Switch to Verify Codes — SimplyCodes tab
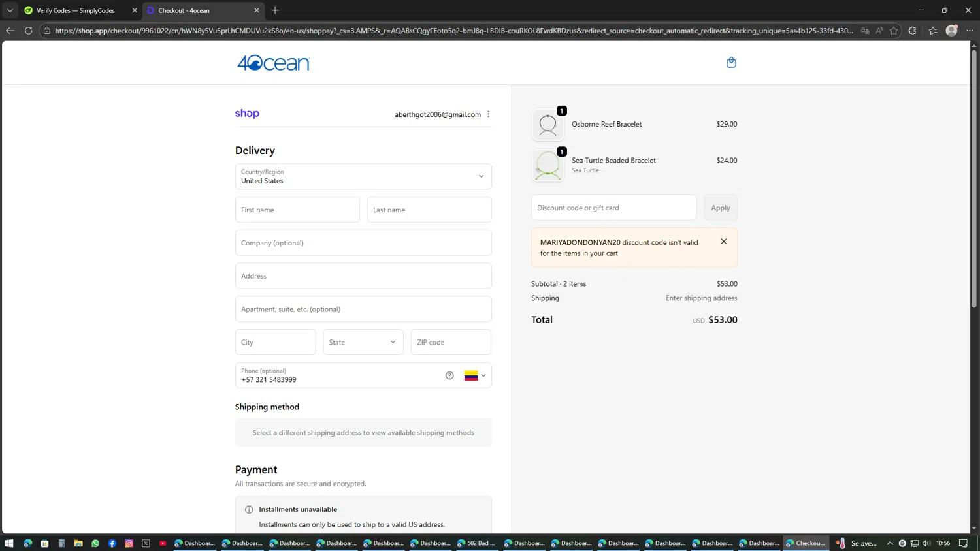The image size is (980, 551). (75, 10)
